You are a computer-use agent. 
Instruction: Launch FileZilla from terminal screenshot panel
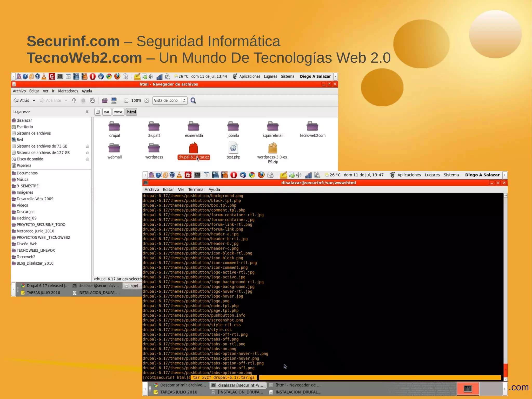pyautogui.click(x=188, y=175)
